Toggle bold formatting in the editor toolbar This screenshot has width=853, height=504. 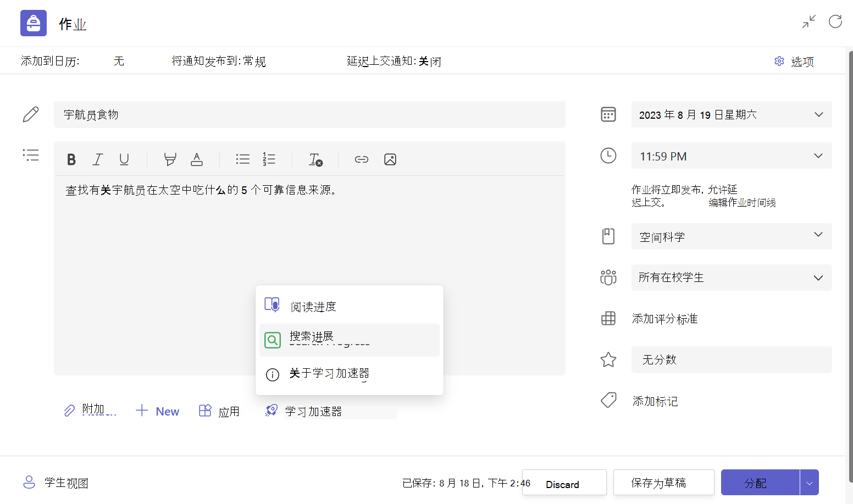71,159
